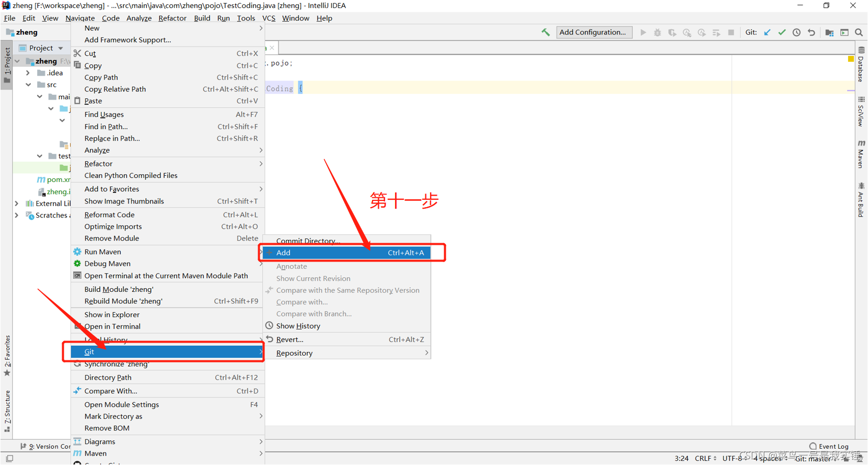Open Project Structure icon in toolbar
868x465 pixels.
[829, 32]
